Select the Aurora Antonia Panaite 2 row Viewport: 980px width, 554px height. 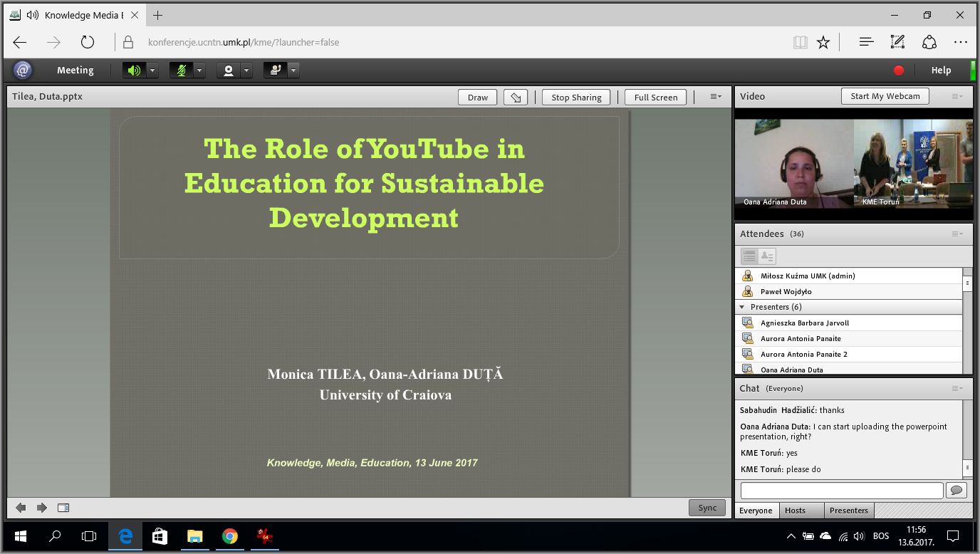[849, 354]
